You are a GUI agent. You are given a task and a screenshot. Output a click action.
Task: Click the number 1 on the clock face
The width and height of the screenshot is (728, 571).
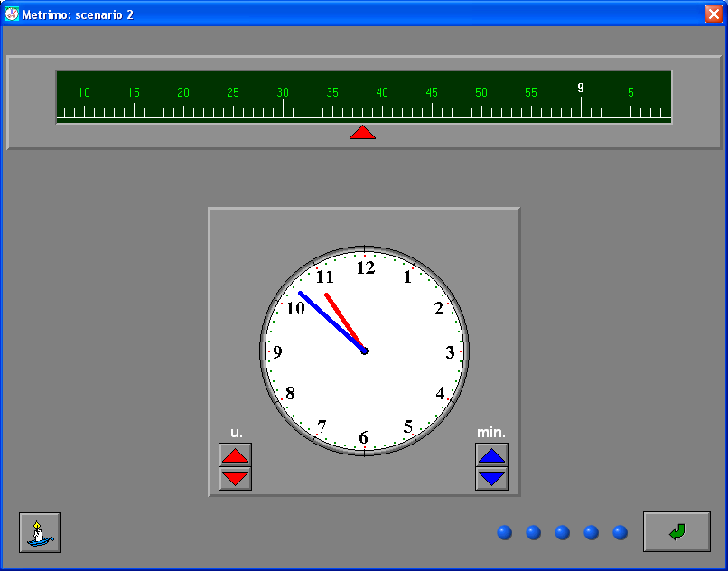click(x=407, y=277)
